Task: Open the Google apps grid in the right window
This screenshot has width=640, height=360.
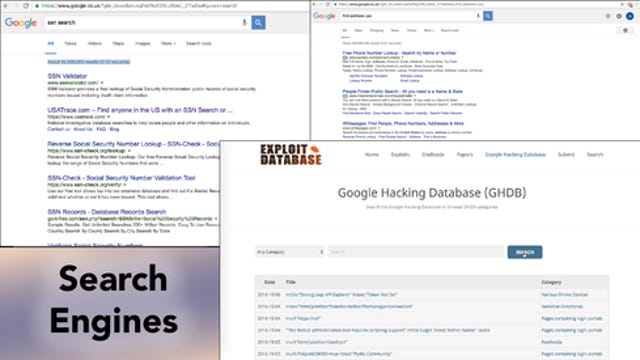Action: [608, 16]
